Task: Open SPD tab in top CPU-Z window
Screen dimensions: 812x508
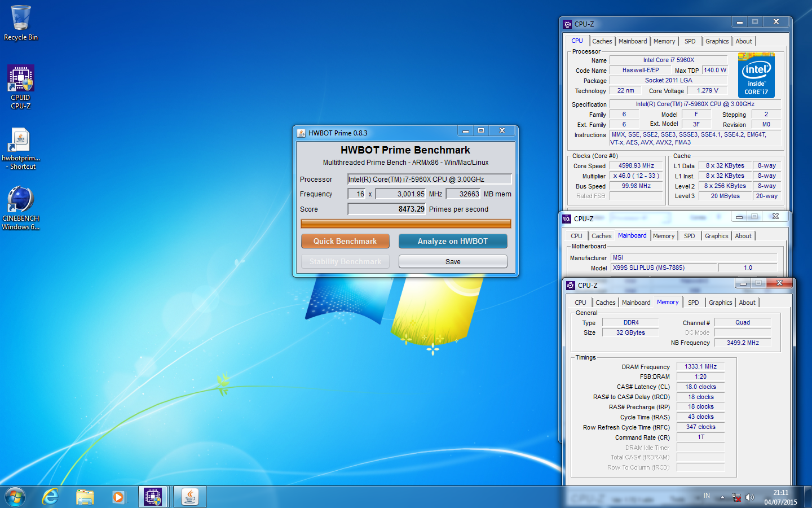Action: (x=690, y=41)
